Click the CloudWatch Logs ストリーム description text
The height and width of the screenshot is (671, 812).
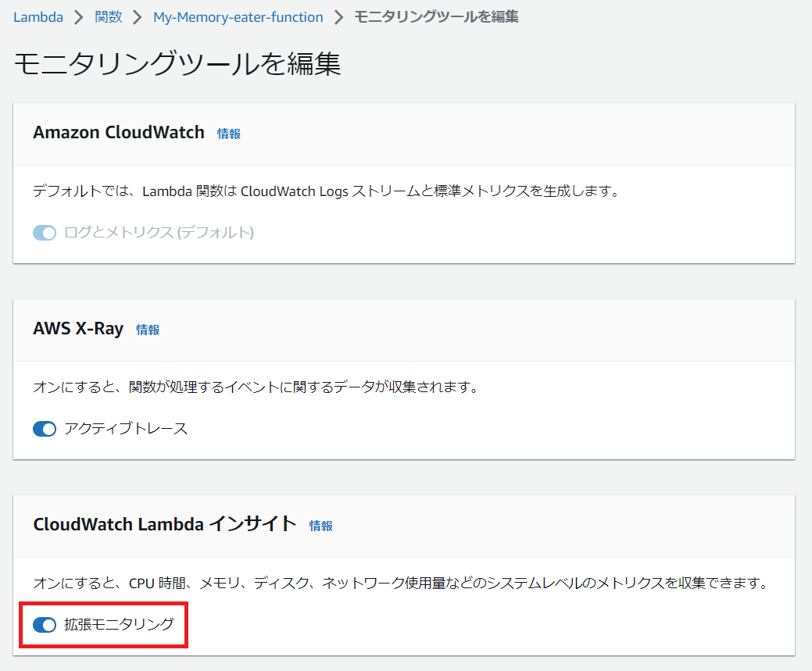(x=326, y=191)
